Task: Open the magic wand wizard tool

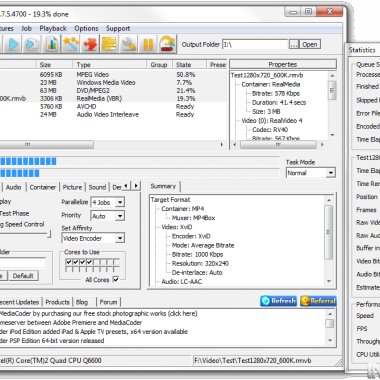Action: point(71,44)
